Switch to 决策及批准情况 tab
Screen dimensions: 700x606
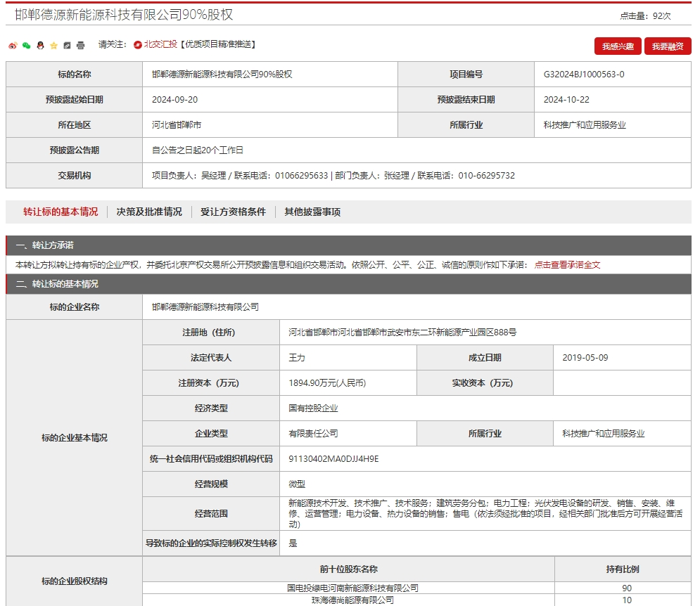tap(149, 212)
